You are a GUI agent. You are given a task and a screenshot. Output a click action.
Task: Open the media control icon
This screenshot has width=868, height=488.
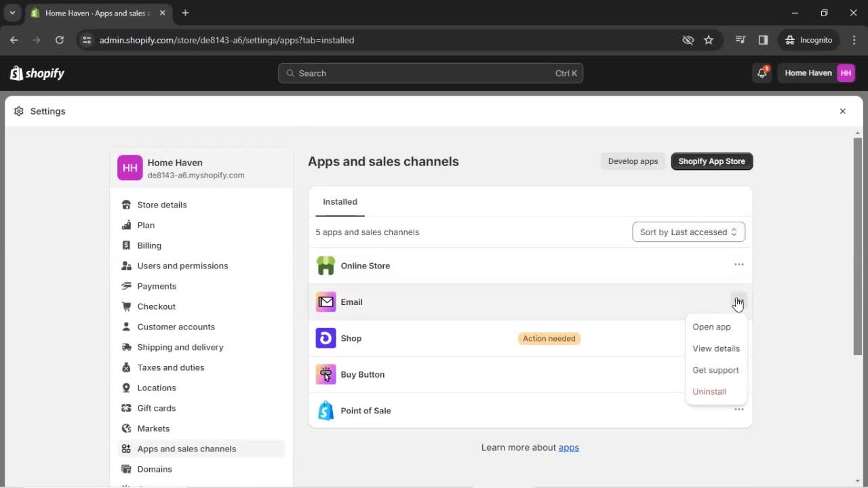coord(741,40)
